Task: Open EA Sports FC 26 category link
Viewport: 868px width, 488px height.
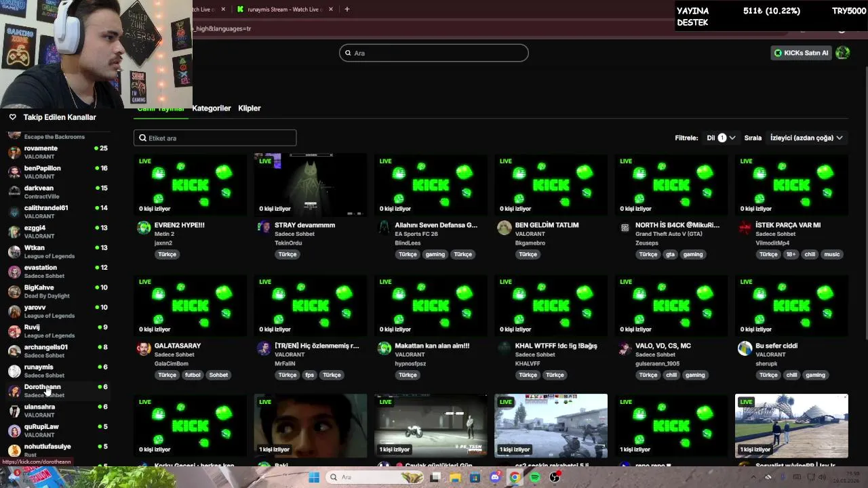Action: tap(416, 234)
